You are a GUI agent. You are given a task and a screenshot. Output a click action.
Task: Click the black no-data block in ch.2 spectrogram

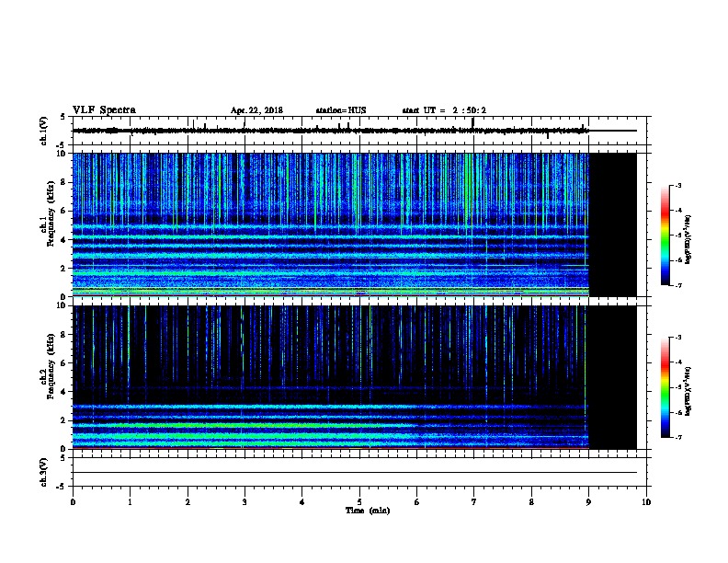pyautogui.click(x=613, y=377)
